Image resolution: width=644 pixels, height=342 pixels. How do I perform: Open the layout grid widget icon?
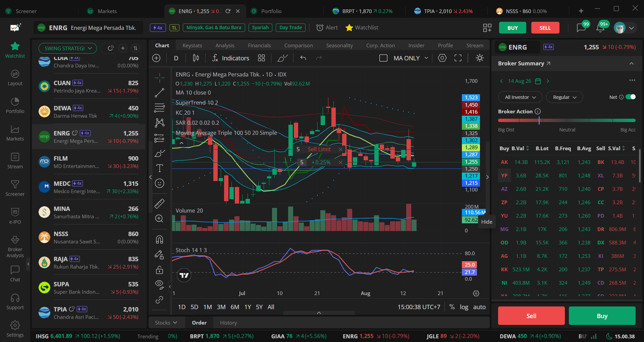pos(487,28)
